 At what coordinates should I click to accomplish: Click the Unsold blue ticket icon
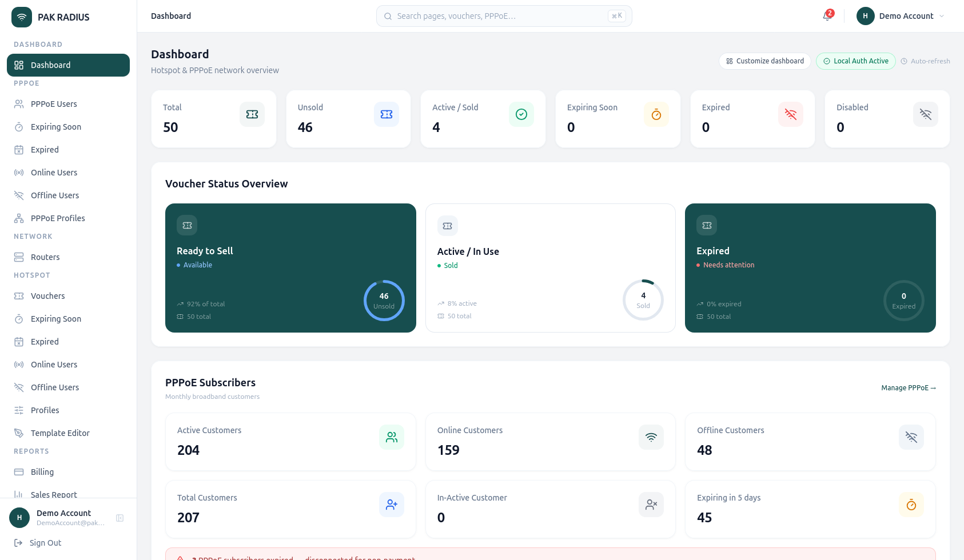coord(387,114)
